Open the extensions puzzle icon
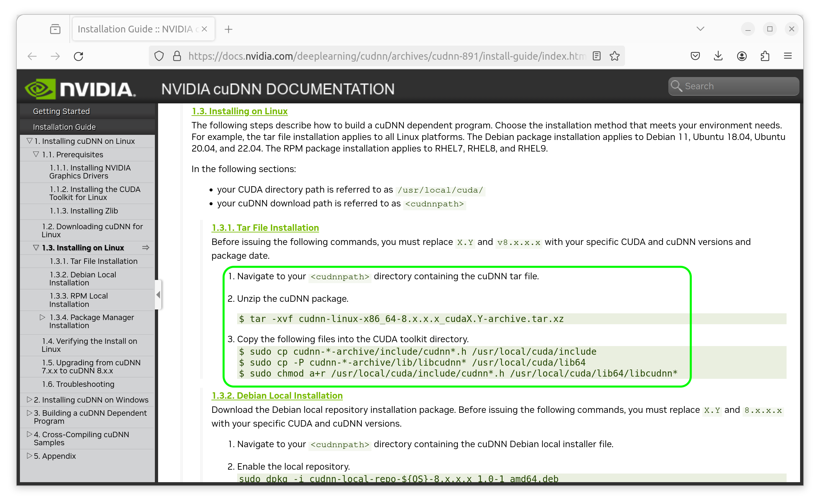820x504 pixels. (x=765, y=56)
